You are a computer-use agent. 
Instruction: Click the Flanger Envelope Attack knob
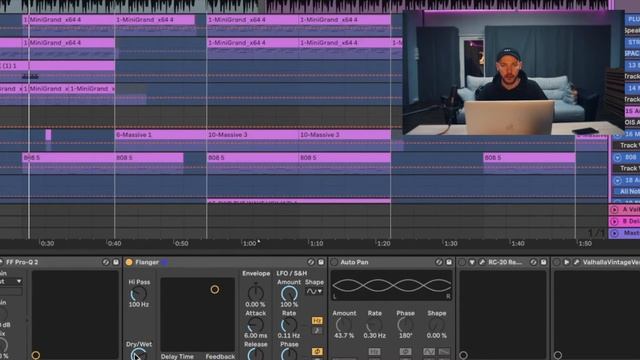point(256,325)
